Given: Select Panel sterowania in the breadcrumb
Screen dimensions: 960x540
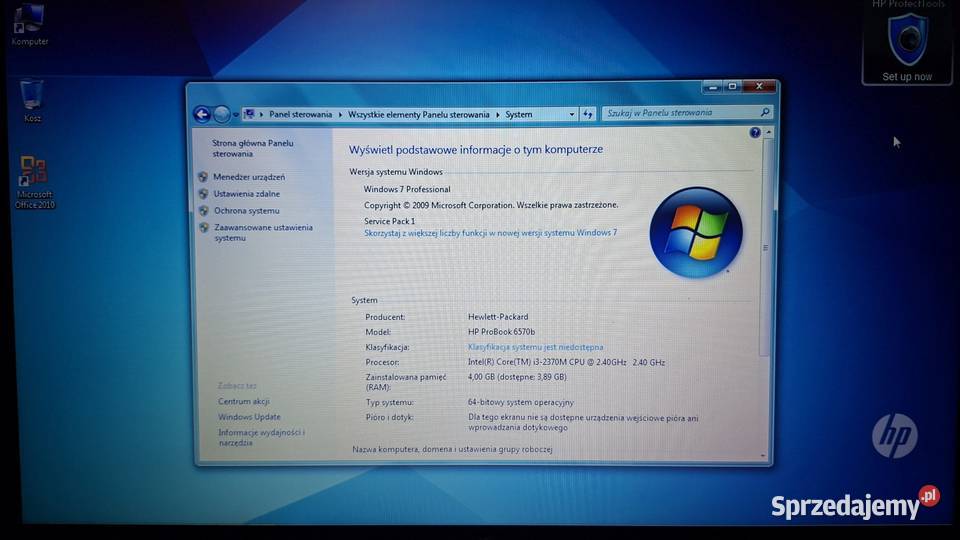Looking at the screenshot, I should (x=300, y=114).
